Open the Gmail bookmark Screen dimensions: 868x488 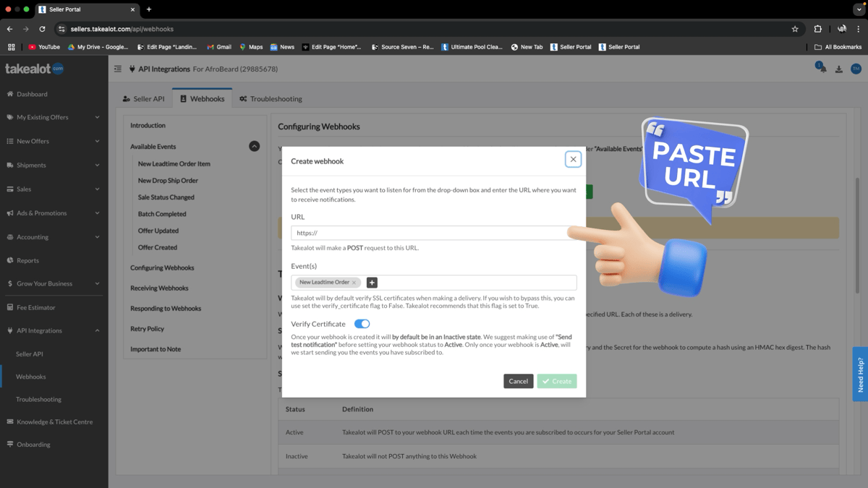[x=219, y=47]
